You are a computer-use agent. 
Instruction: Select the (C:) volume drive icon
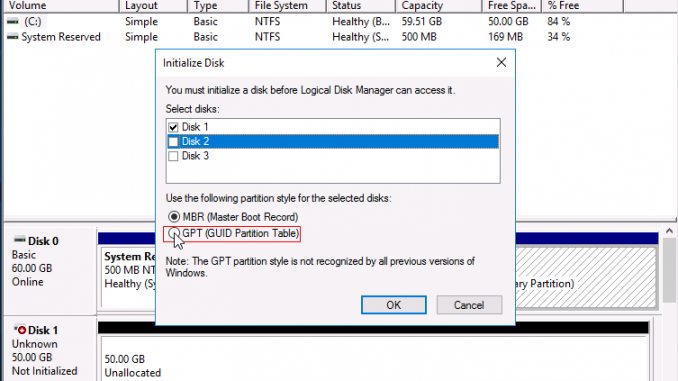13,21
